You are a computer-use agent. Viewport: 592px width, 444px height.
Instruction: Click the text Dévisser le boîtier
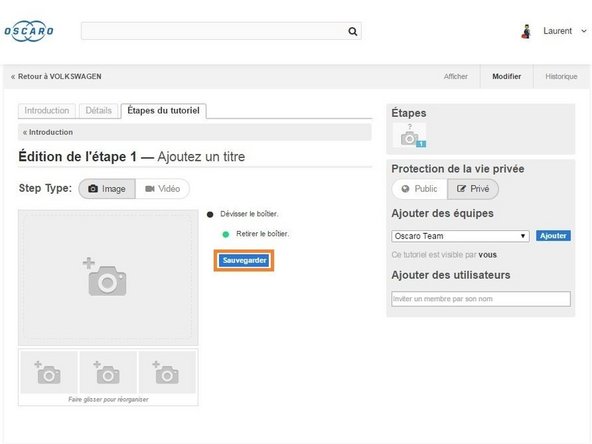coord(249,214)
